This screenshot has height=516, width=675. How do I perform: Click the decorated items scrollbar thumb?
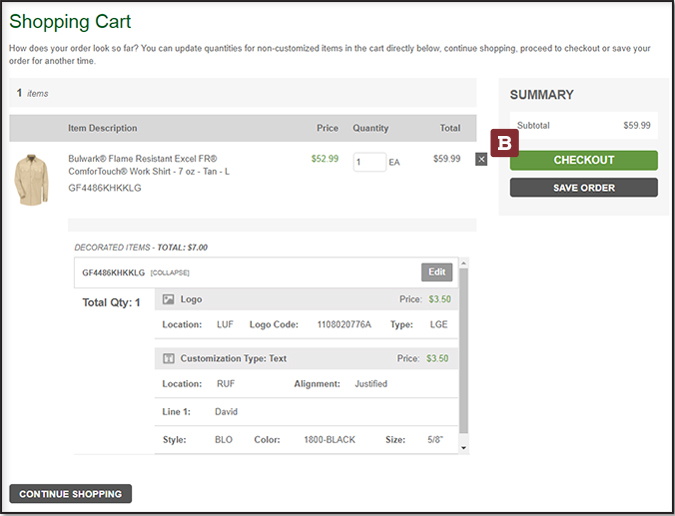[463, 350]
